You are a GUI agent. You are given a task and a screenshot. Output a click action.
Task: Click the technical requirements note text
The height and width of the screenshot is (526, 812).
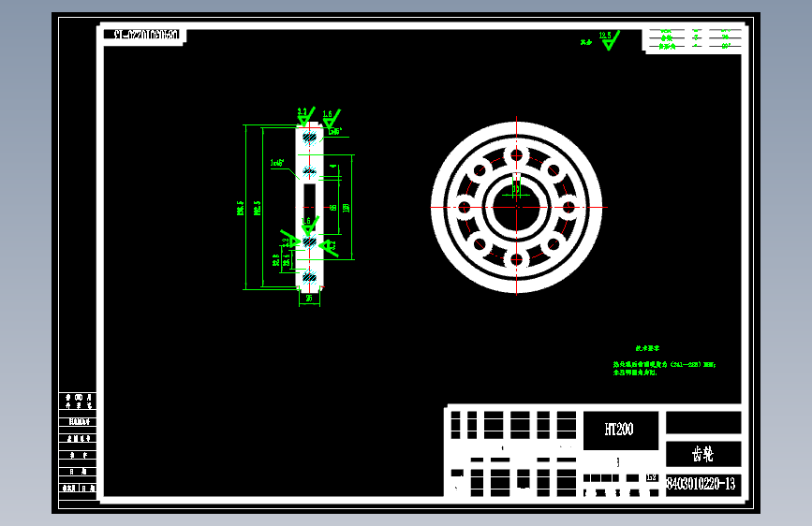click(x=664, y=368)
